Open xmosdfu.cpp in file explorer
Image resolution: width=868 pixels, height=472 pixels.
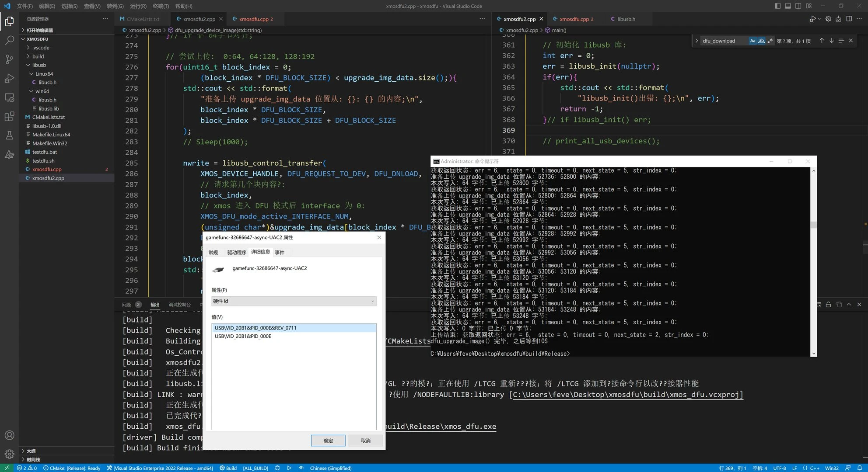[47, 170]
